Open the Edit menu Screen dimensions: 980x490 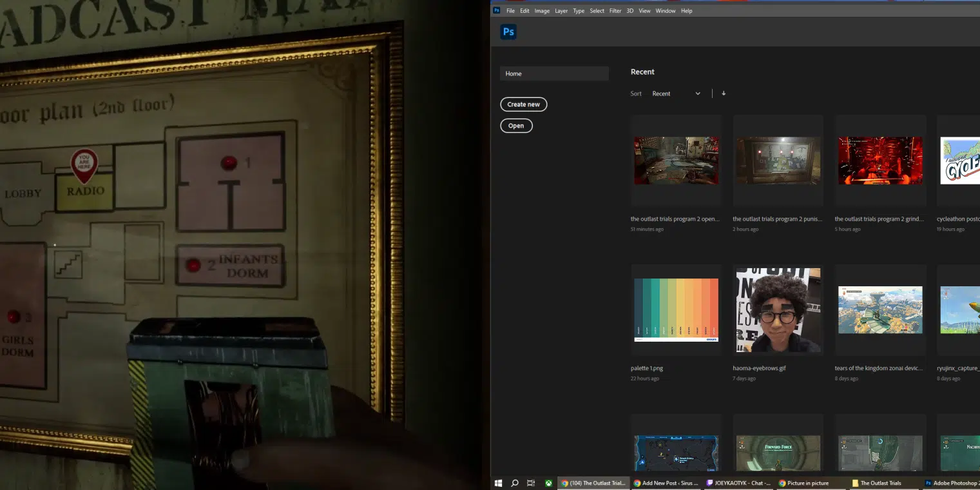[524, 11]
